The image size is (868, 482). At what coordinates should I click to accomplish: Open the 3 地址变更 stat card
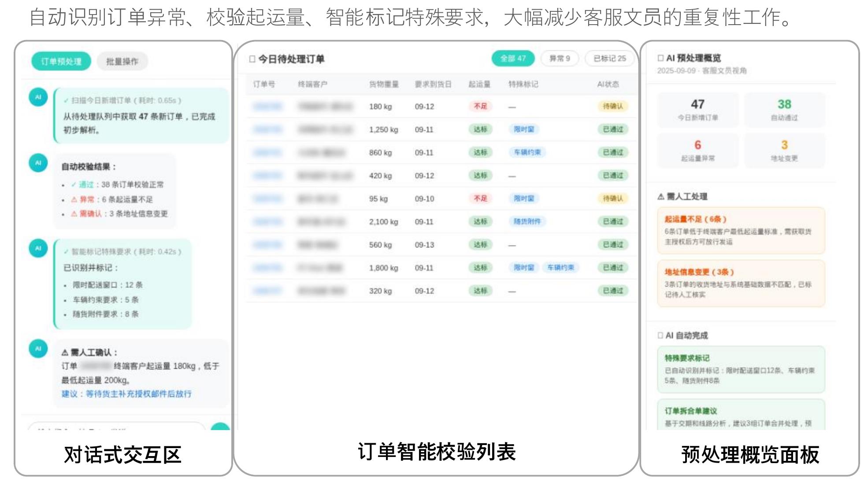pos(784,150)
